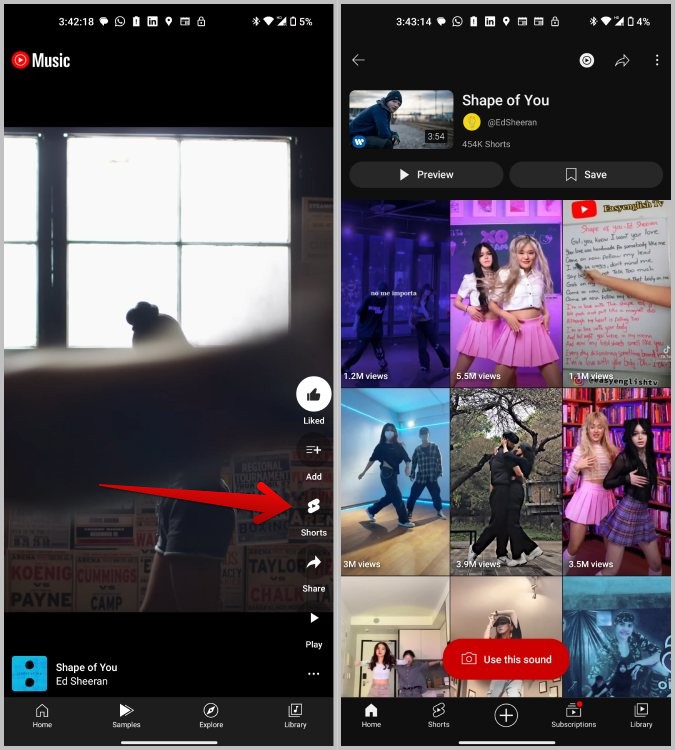675x750 pixels.
Task: Tap the Play triangle icon
Action: 314,618
